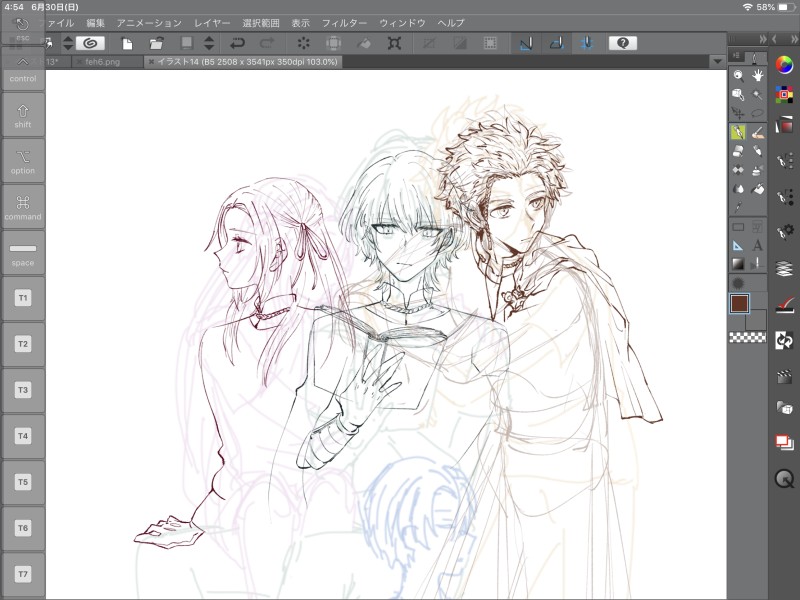800x600 pixels.
Task: Tap the T1 edge keyboard key
Action: click(23, 298)
